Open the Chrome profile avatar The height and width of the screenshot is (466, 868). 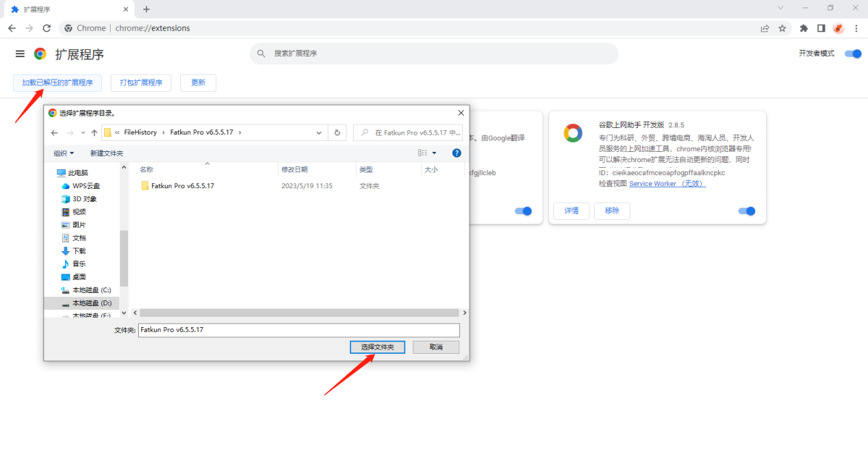[838, 28]
